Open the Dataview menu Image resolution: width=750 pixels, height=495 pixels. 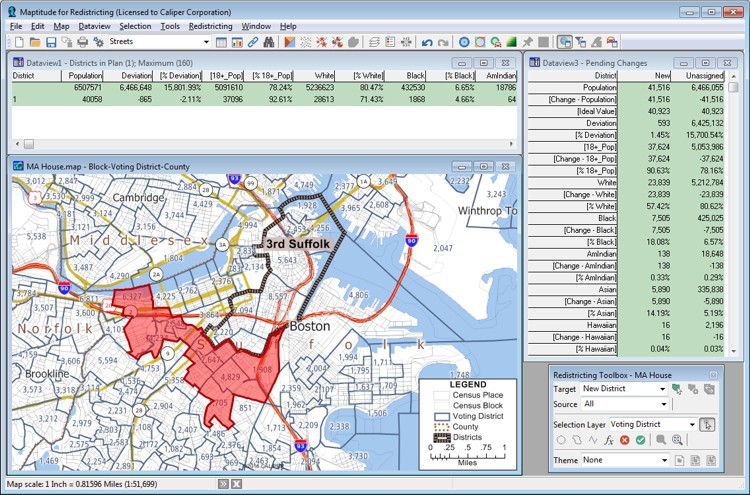95,25
